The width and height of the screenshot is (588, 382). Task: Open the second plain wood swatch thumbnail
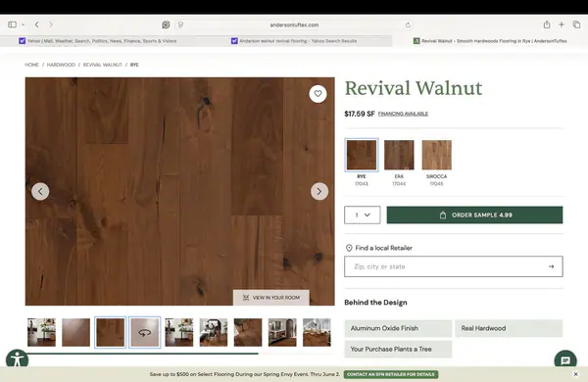76,332
